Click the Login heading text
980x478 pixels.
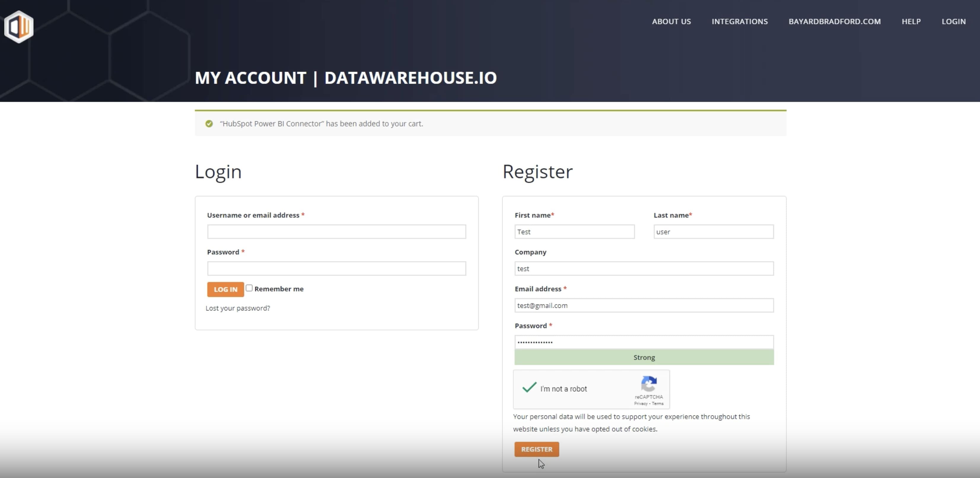tap(218, 172)
